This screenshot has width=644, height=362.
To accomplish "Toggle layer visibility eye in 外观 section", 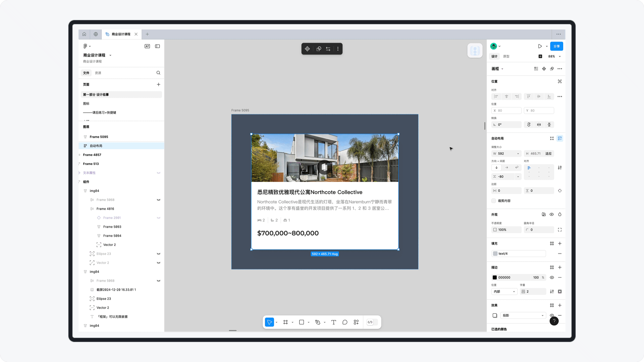I will click(x=552, y=215).
